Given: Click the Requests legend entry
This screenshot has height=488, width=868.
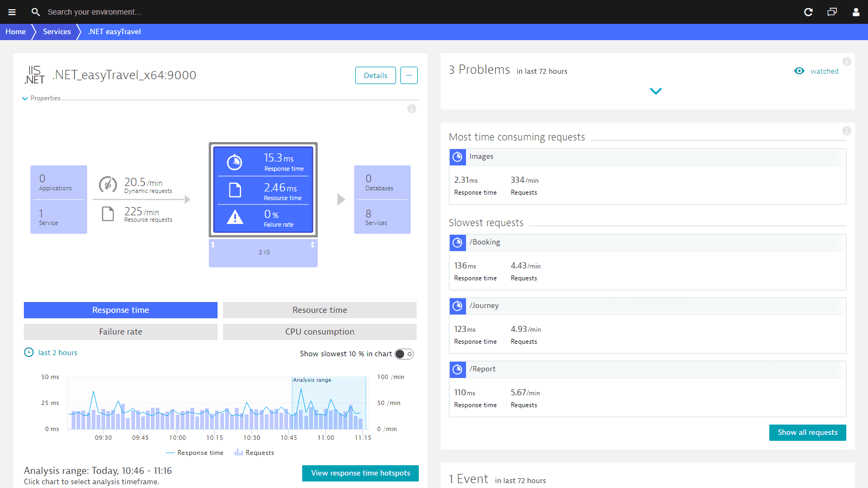Looking at the screenshot, I should coord(254,453).
